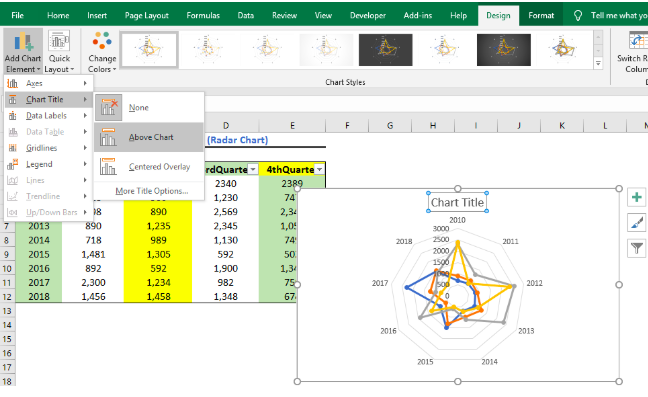Click the Chart Elements plus button

(x=637, y=197)
